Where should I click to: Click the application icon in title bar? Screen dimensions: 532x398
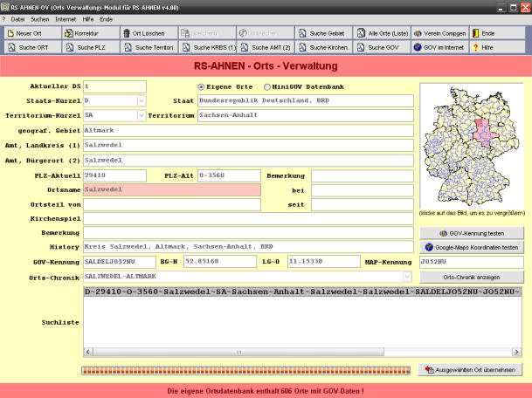(4, 7)
